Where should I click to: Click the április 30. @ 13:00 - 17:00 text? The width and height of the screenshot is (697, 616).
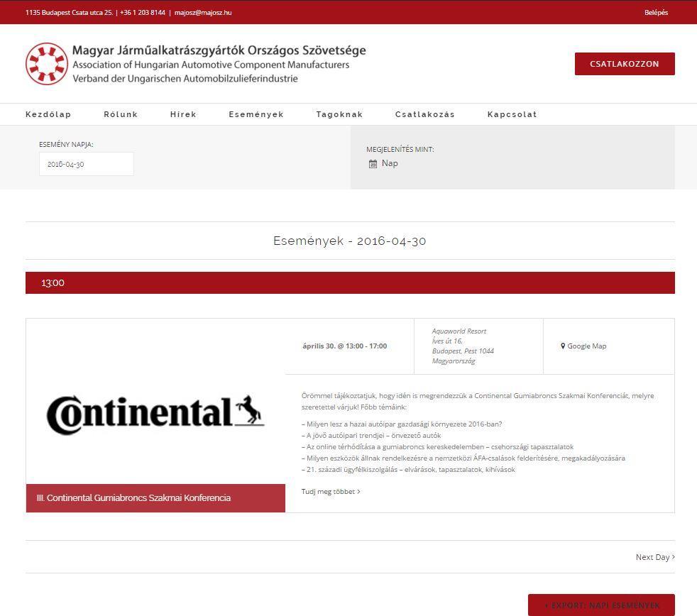click(x=344, y=346)
